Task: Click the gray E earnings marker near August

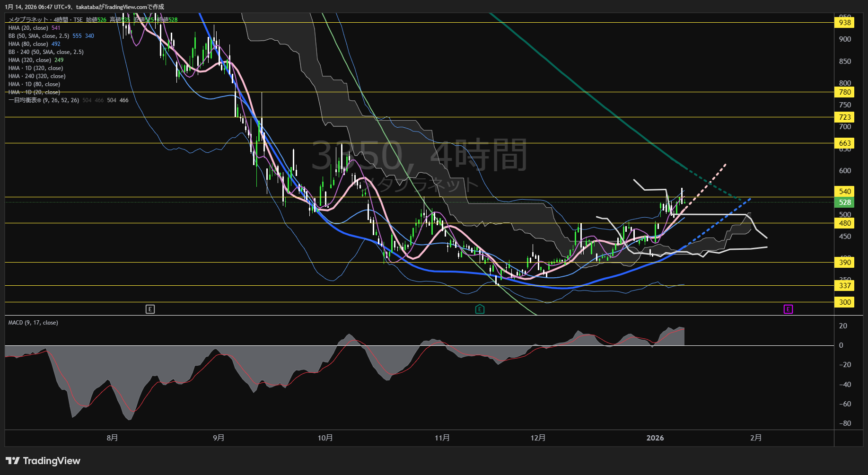Action: tap(150, 309)
